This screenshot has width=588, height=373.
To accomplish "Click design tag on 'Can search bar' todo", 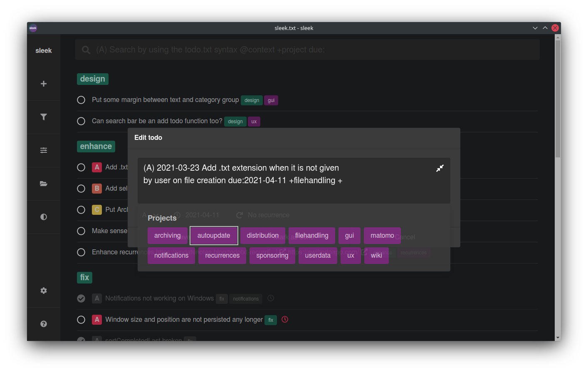I will 235,122.
